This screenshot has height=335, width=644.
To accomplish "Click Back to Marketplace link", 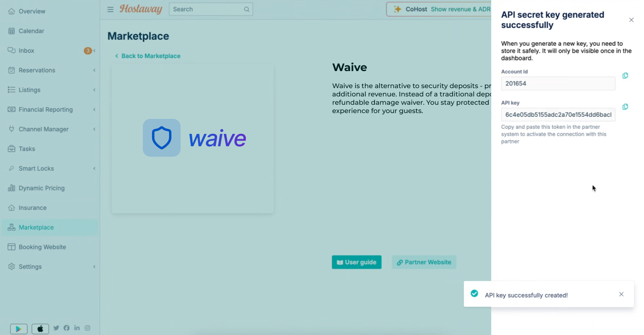I will (147, 56).
